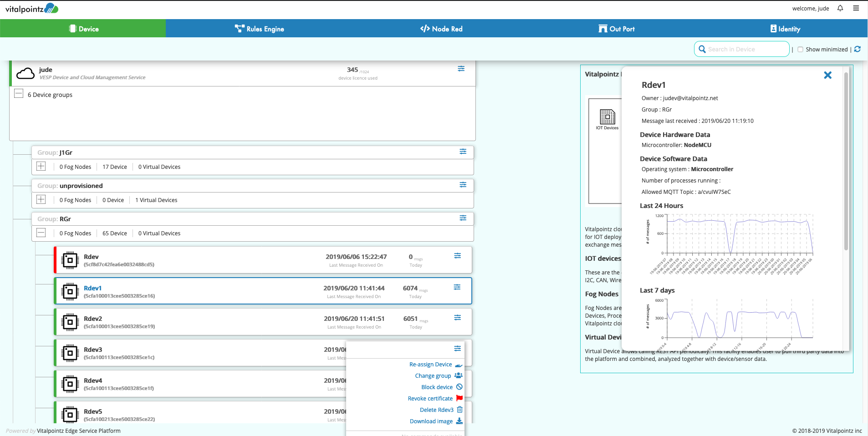Viewport: 868px width, 436px height.
Task: Click the chip icon of the Rdev5 device
Action: click(70, 415)
